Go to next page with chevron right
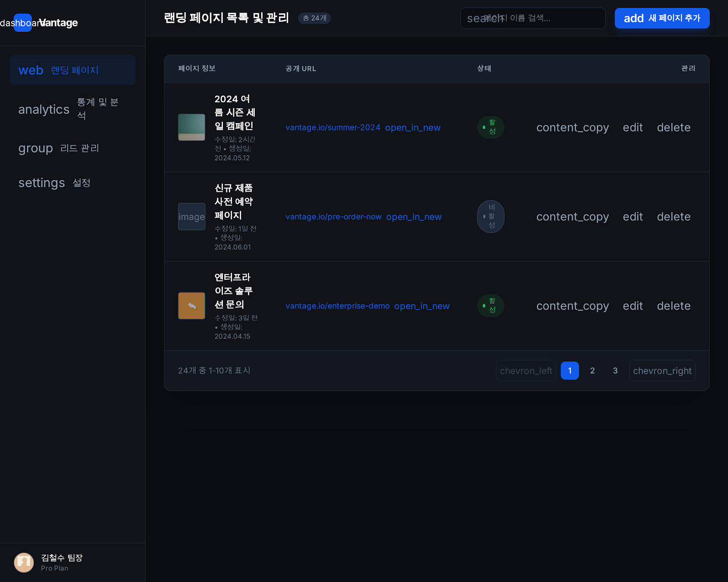This screenshot has width=728, height=582. (662, 371)
